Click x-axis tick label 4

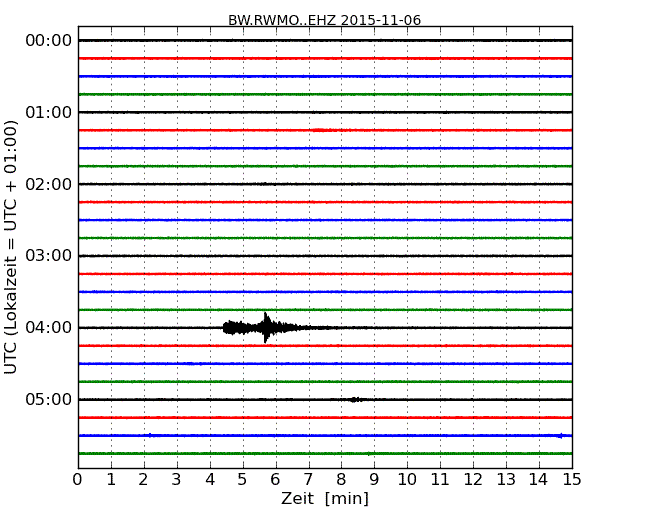[210, 480]
